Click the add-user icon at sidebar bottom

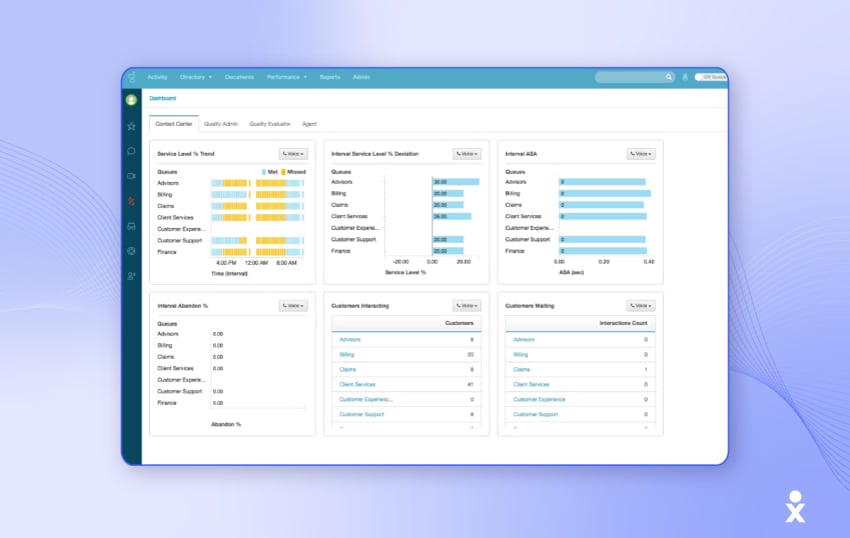131,275
